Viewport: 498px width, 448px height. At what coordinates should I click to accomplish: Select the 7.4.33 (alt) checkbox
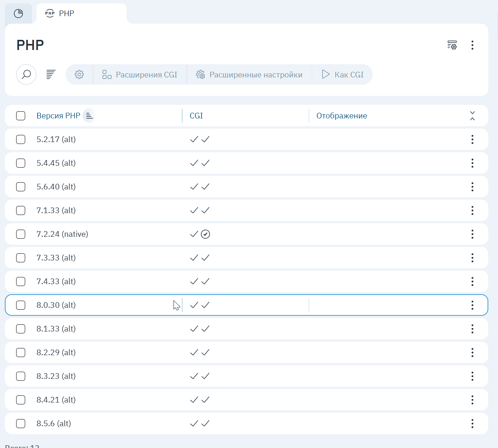coord(21,282)
